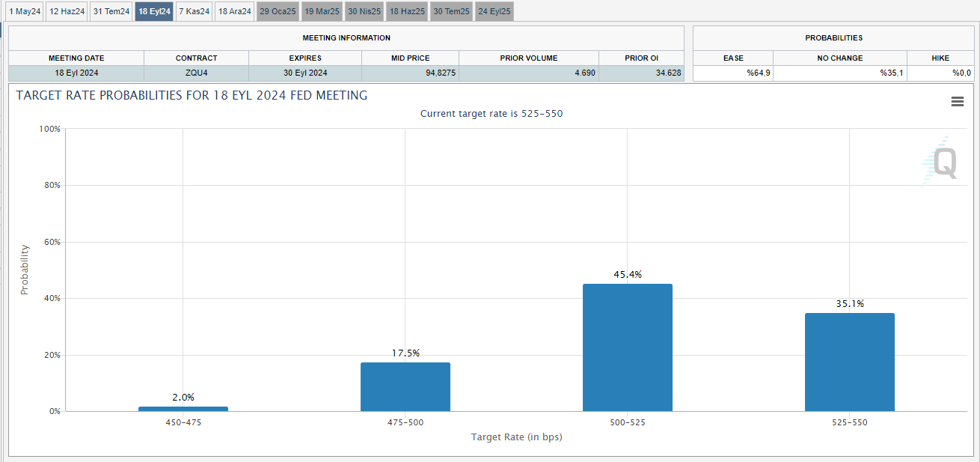Open the chart hamburger menu icon
Screen dimensions: 980x462
point(957,102)
